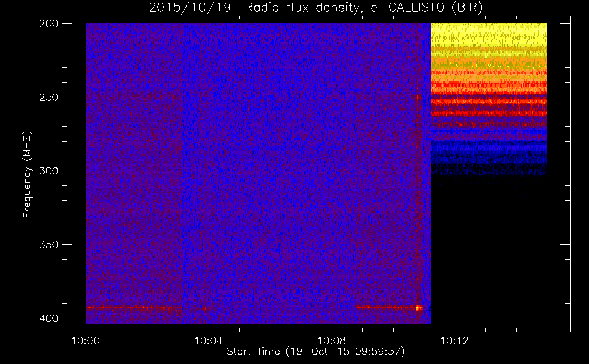Click the 200 frequency tick label
The image size is (589, 364).
click(49, 24)
